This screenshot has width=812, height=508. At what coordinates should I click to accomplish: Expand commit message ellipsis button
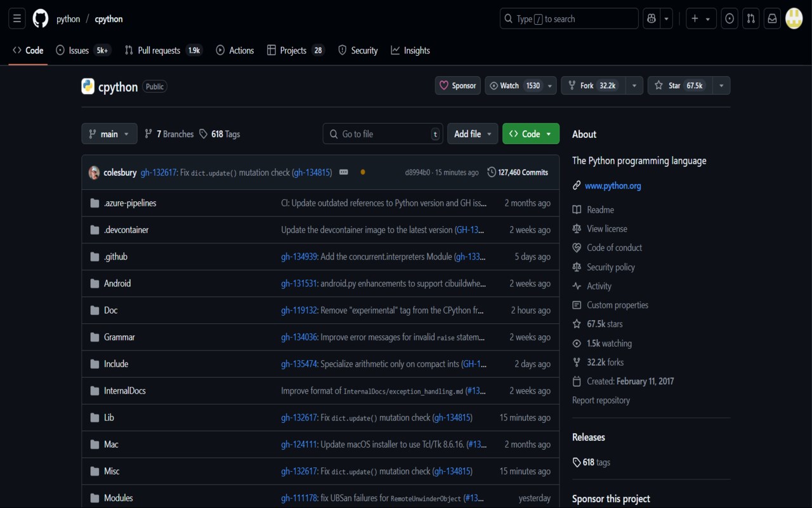point(343,172)
